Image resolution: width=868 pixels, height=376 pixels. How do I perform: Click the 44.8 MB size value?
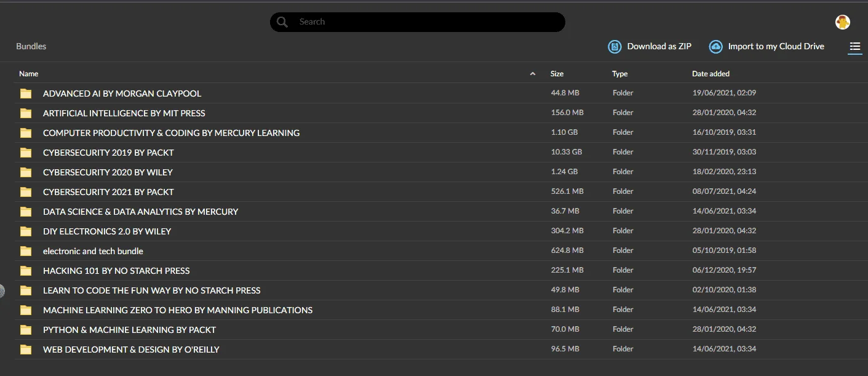click(565, 93)
